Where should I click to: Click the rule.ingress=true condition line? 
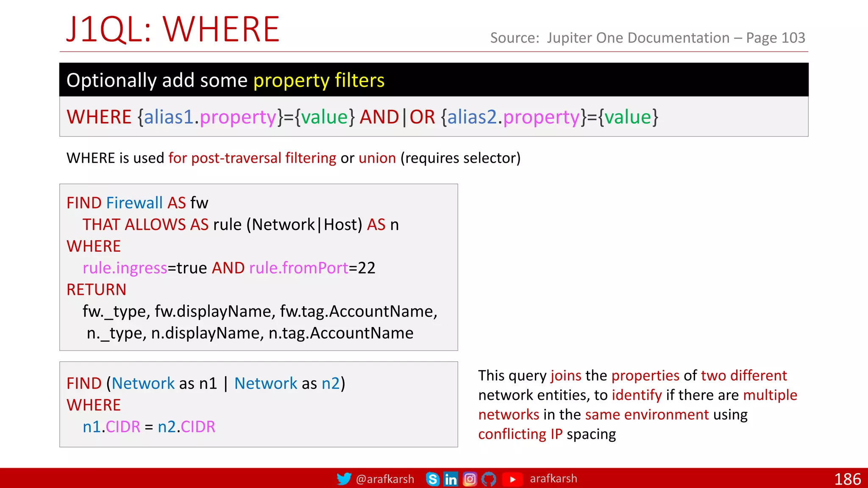[x=229, y=268]
